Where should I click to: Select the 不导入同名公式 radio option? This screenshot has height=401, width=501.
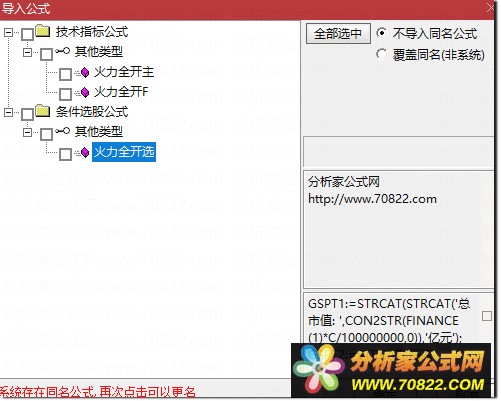[382, 33]
